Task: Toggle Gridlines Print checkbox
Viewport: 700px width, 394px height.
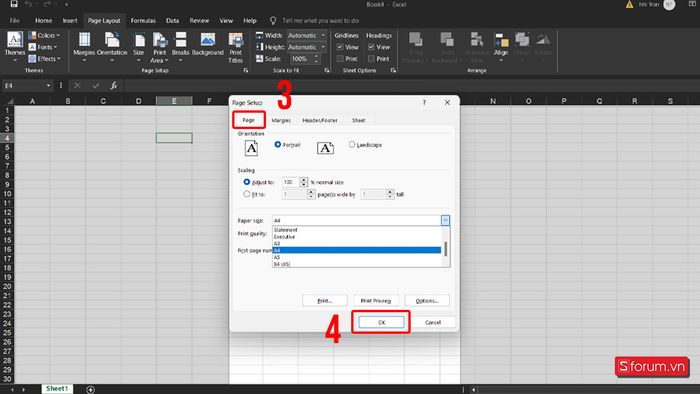Action: coord(340,58)
